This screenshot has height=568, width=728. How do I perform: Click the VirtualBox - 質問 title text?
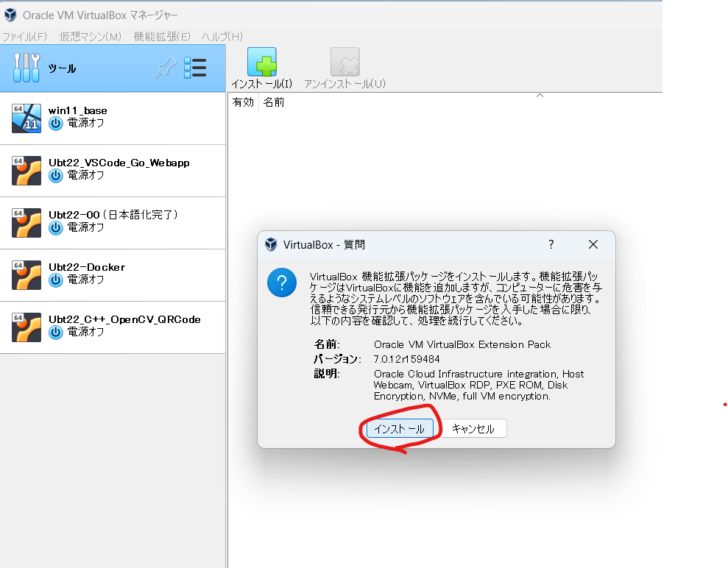[x=324, y=244]
